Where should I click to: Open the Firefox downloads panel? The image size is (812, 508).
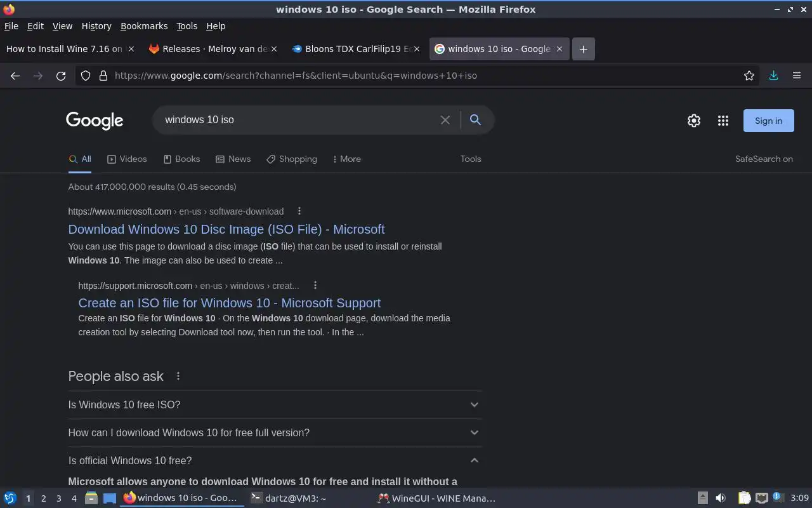(773, 76)
